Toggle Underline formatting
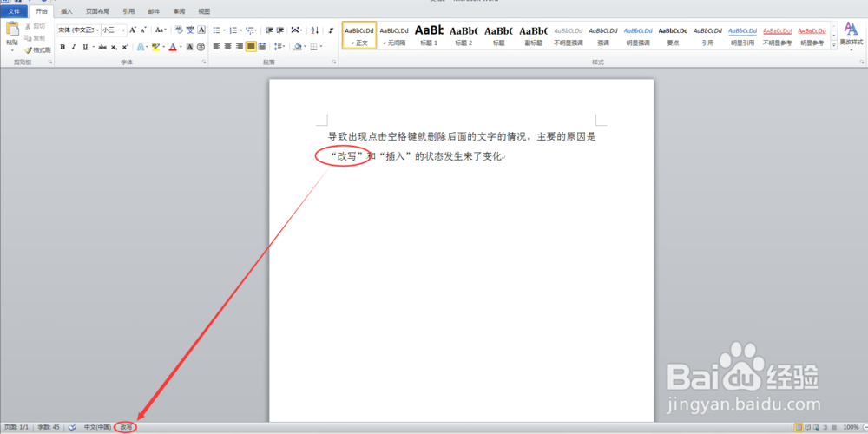The image size is (868, 434). tap(85, 47)
